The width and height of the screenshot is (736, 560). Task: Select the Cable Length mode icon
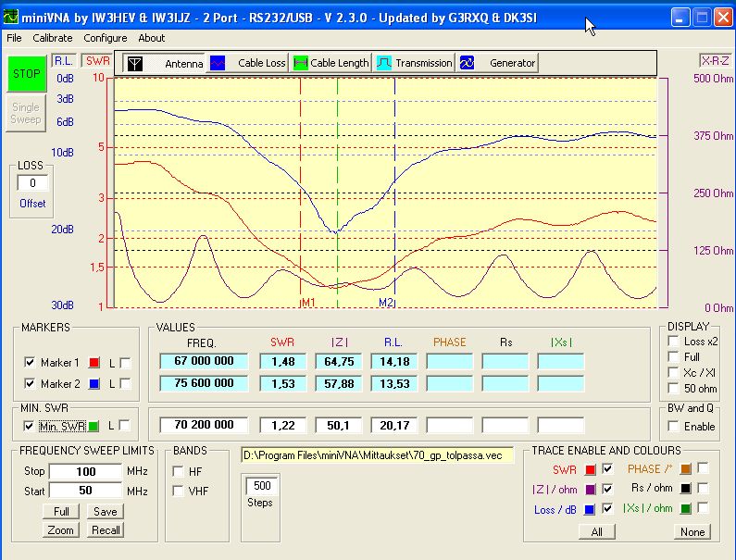point(300,63)
